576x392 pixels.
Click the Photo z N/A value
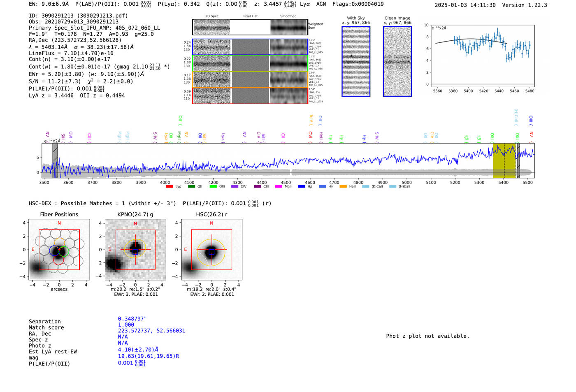[123, 343]
